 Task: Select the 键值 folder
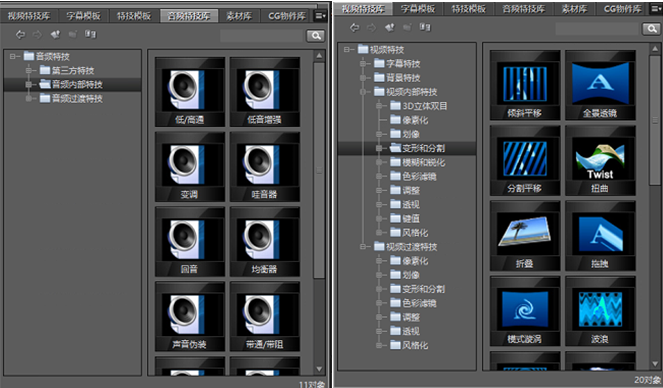pos(405,219)
